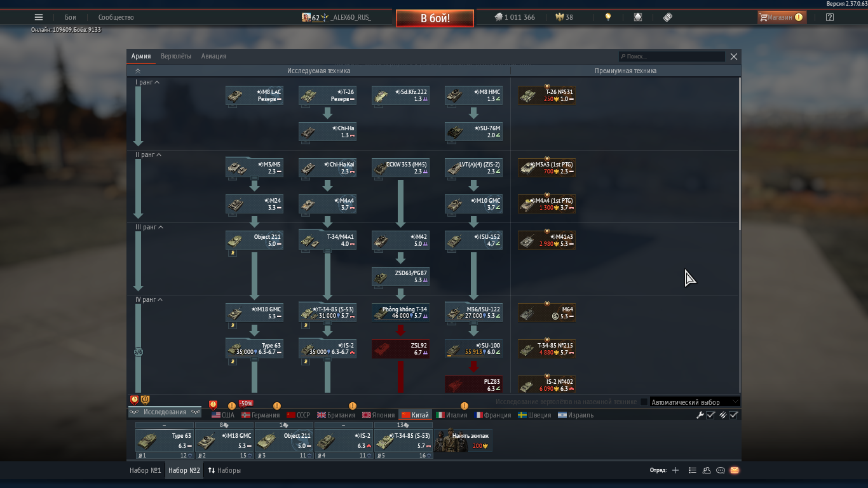Switch to preset Набор №1
This screenshot has width=868, height=488.
pos(145,471)
